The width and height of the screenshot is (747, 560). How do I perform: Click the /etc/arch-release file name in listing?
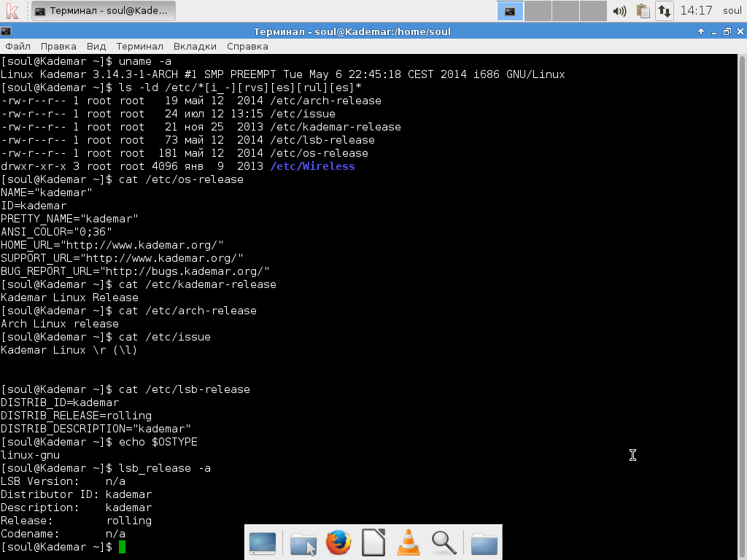pyautogui.click(x=326, y=101)
